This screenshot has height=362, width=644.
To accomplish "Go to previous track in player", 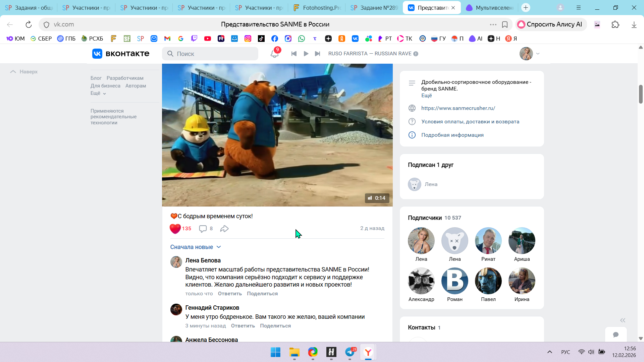I will point(294,54).
